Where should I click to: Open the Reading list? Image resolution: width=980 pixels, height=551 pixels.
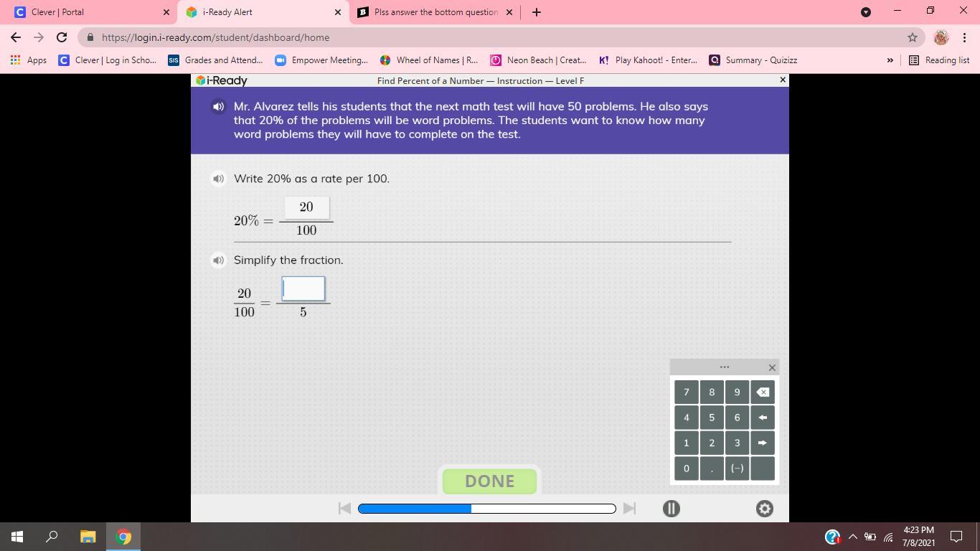click(939, 60)
